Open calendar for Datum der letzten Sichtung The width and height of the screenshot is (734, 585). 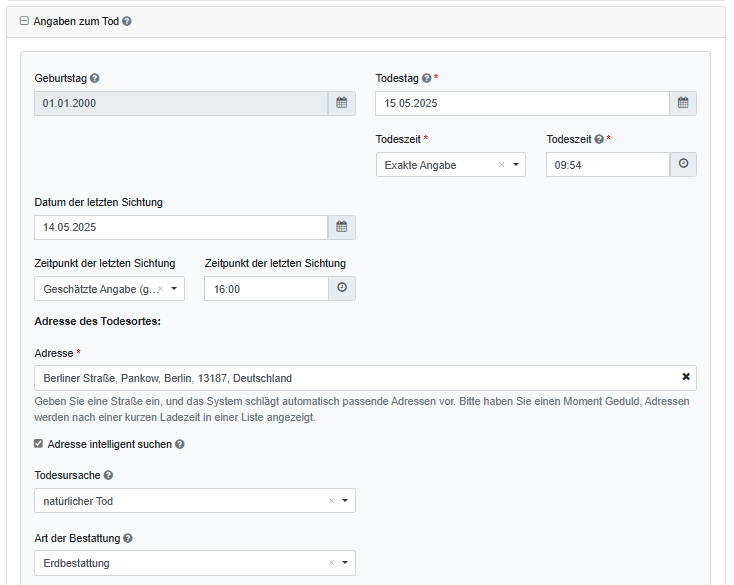click(x=341, y=227)
